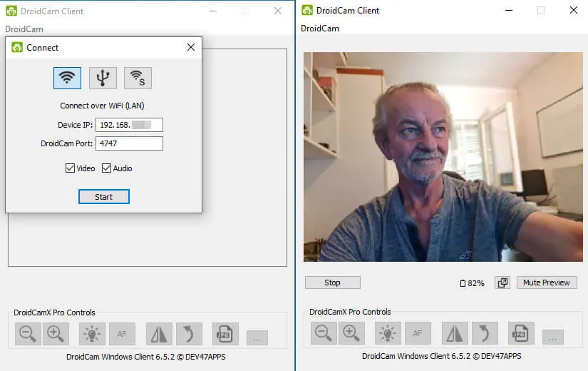This screenshot has width=588, height=371.
Task: Click DroidCam app icon in left title bar
Action: point(11,11)
